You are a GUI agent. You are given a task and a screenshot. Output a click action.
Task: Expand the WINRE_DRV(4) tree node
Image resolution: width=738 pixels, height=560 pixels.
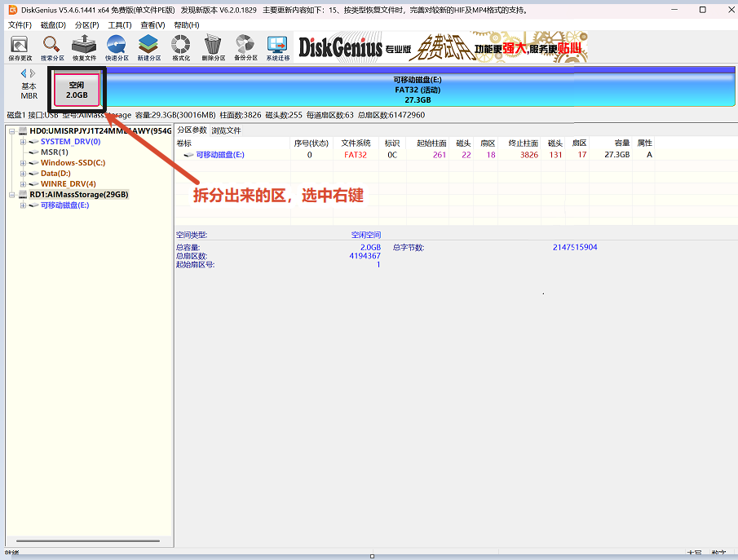(x=23, y=184)
